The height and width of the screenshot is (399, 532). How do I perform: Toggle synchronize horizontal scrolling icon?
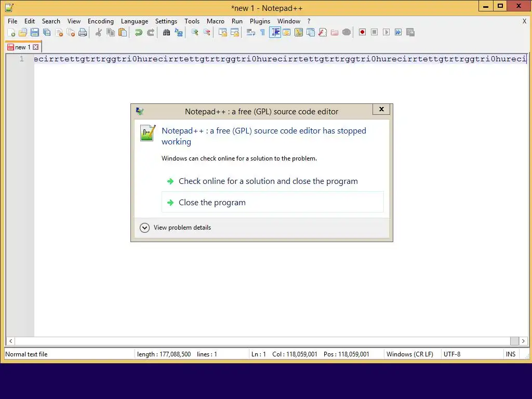click(235, 32)
